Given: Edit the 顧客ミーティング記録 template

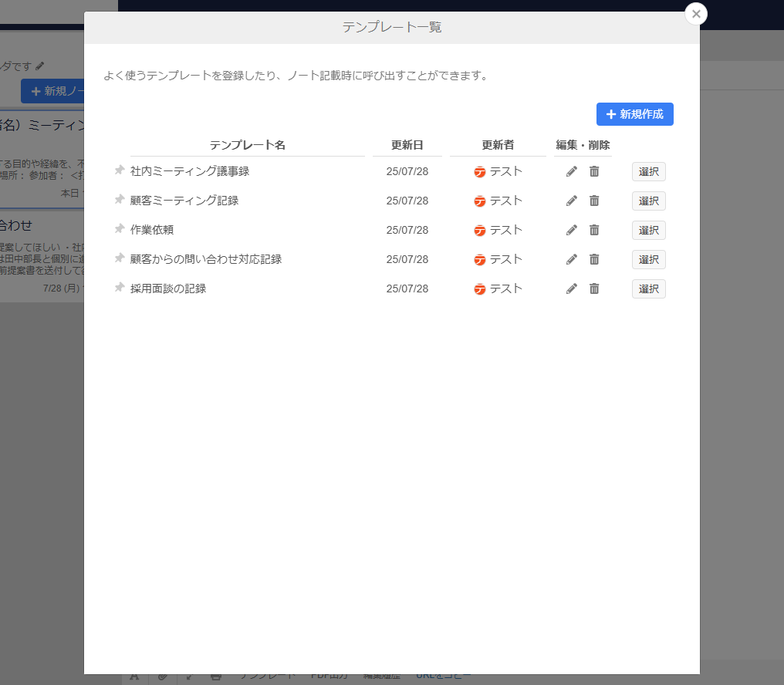Looking at the screenshot, I should (x=572, y=201).
